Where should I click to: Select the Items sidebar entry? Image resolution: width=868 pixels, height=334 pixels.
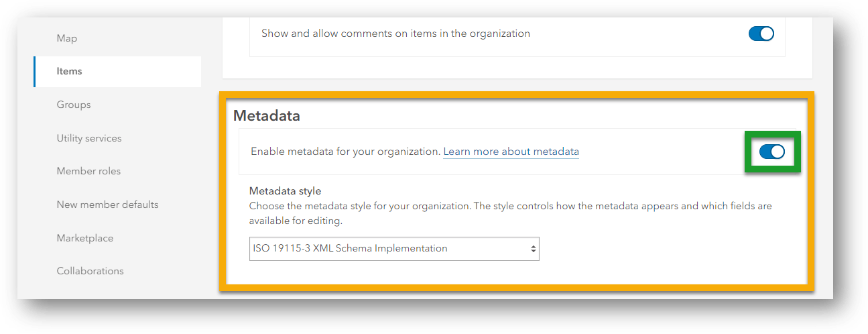point(70,71)
